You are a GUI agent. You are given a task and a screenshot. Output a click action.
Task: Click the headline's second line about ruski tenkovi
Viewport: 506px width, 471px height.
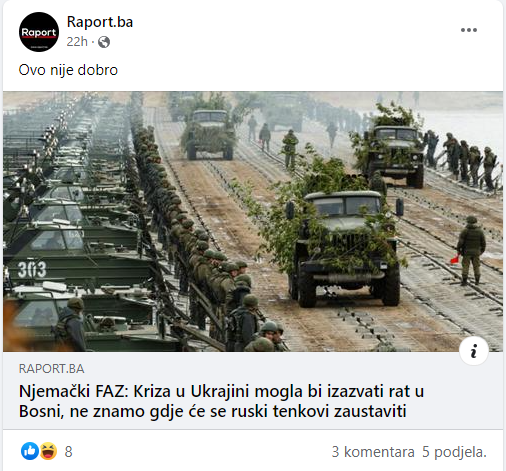[x=213, y=411]
